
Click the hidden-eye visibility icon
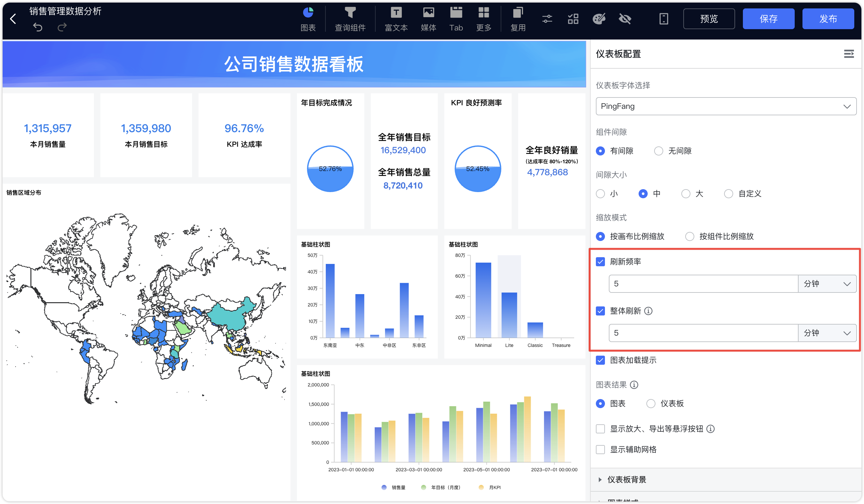coord(625,19)
